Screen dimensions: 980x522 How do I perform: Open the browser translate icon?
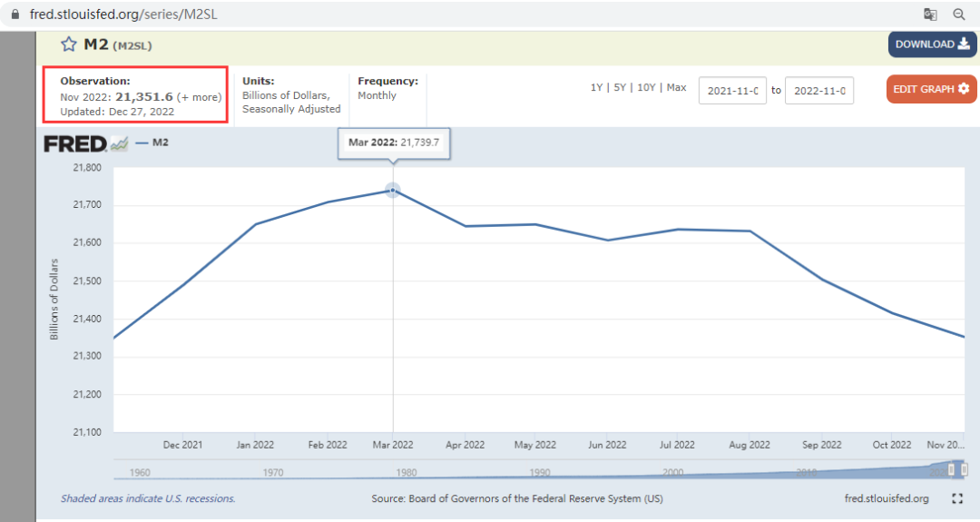[x=930, y=15]
